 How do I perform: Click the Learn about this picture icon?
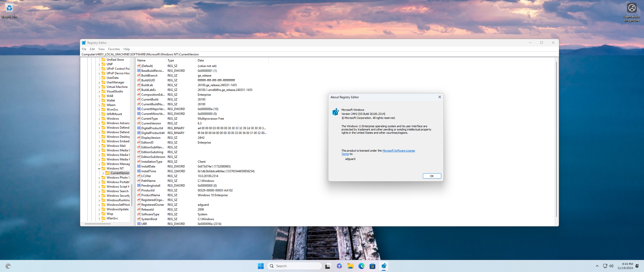(632, 13)
